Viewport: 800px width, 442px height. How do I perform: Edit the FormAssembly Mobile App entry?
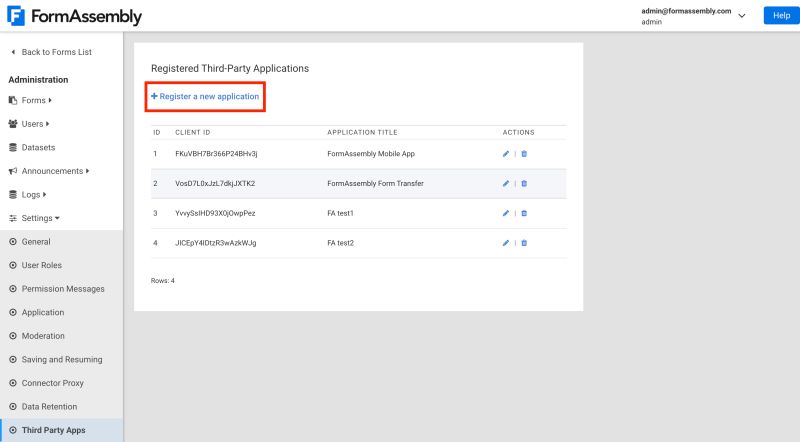pos(506,154)
